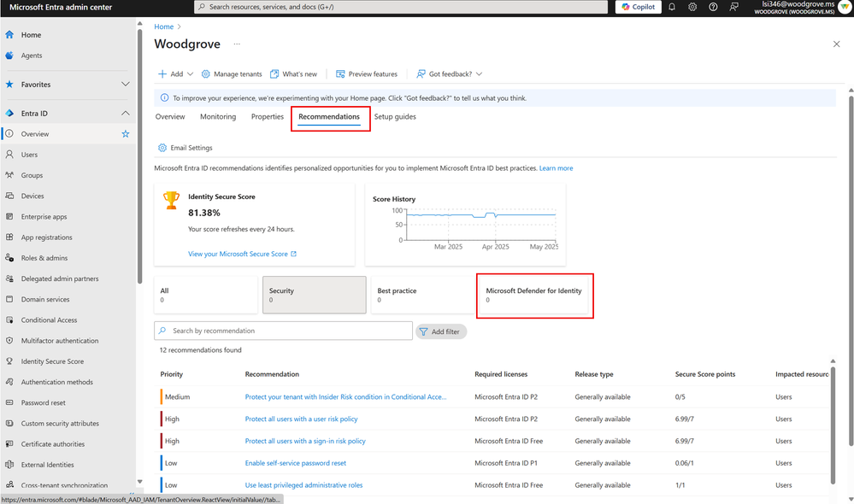Click the sidebar scroll down arrow

tap(139, 482)
